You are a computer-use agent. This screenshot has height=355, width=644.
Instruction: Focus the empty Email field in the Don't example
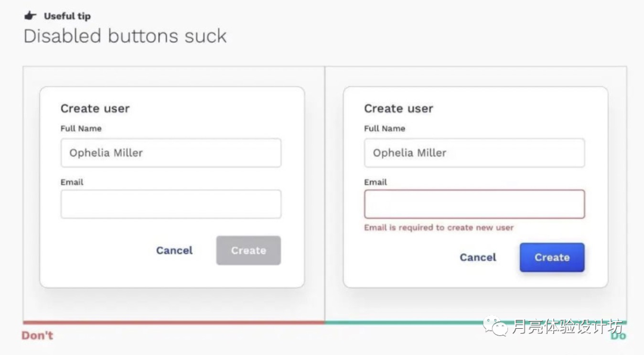point(171,204)
